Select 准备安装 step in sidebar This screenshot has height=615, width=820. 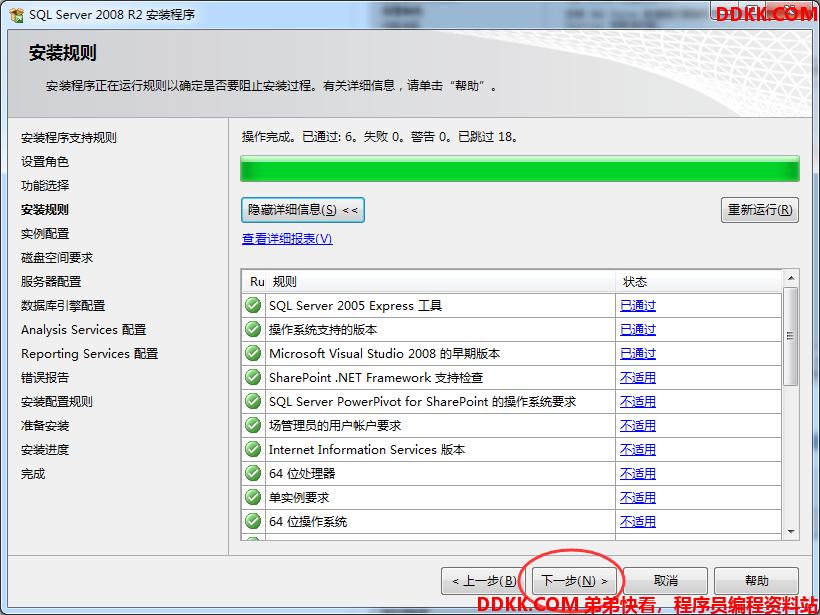pyautogui.click(x=44, y=426)
